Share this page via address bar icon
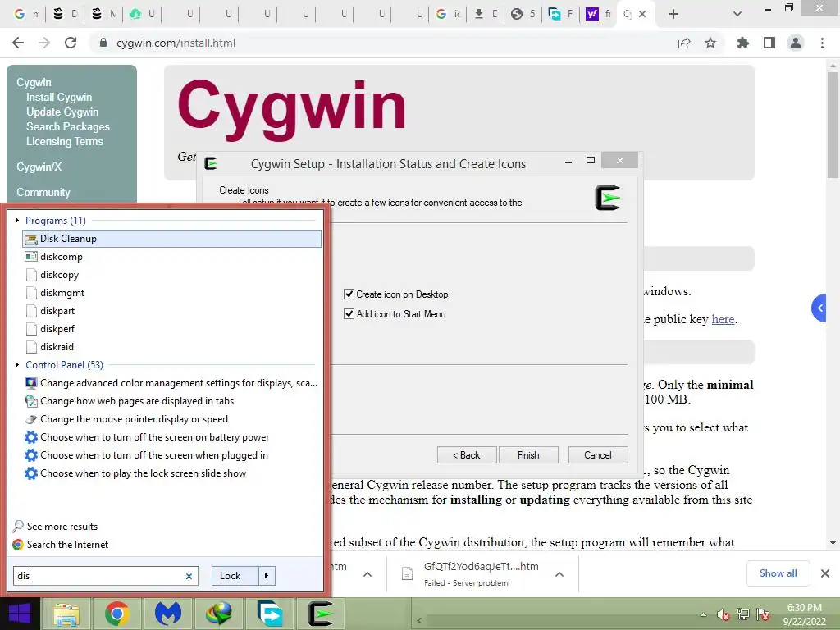840x630 pixels. pyautogui.click(x=684, y=43)
